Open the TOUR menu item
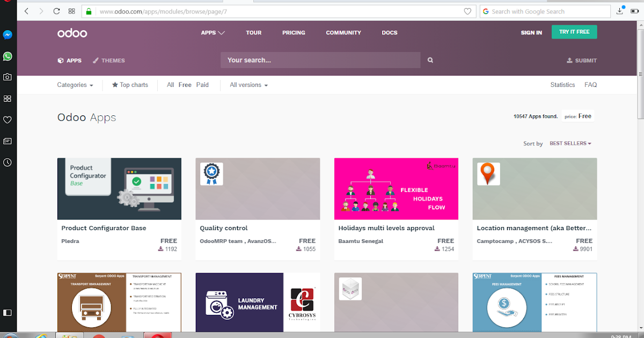 point(254,33)
